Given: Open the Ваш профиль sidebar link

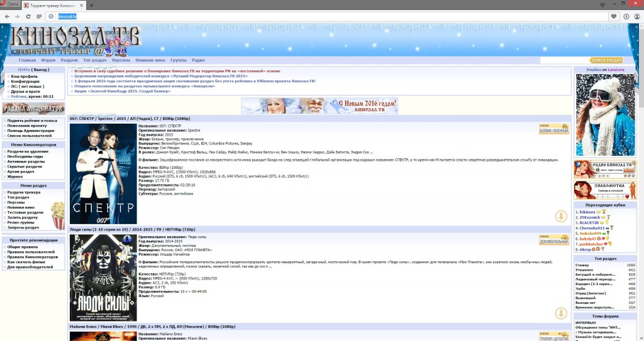Looking at the screenshot, I should point(24,76).
